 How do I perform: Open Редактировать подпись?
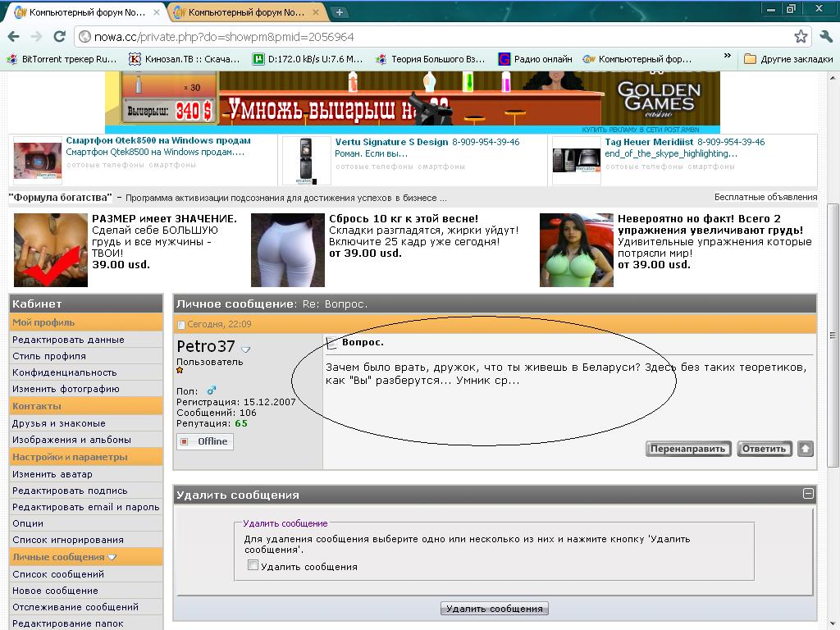tap(70, 491)
